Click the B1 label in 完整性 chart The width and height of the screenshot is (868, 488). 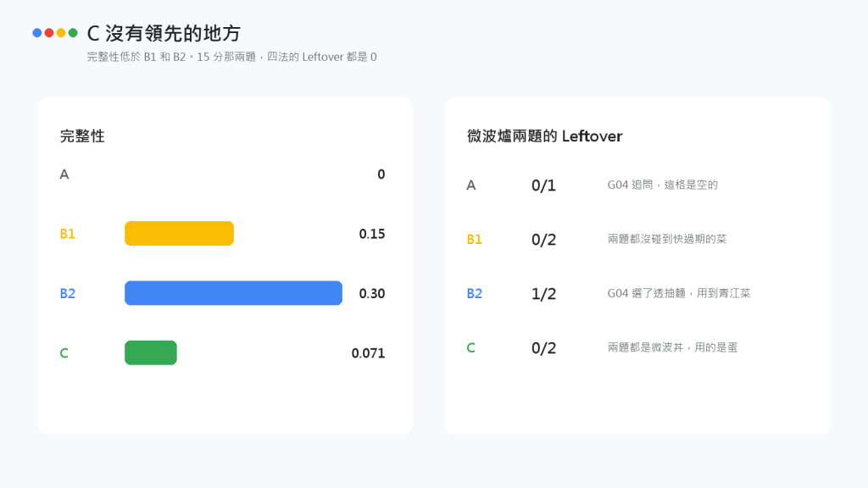coord(68,234)
